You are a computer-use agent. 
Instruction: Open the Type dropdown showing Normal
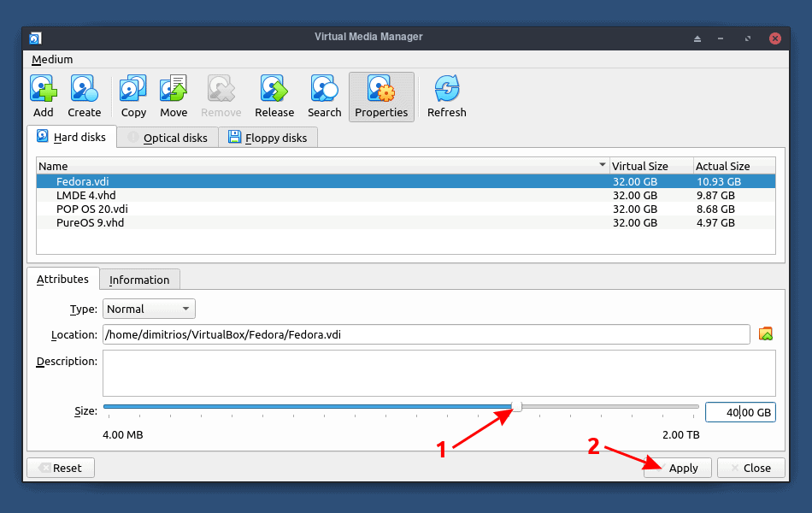click(x=148, y=309)
